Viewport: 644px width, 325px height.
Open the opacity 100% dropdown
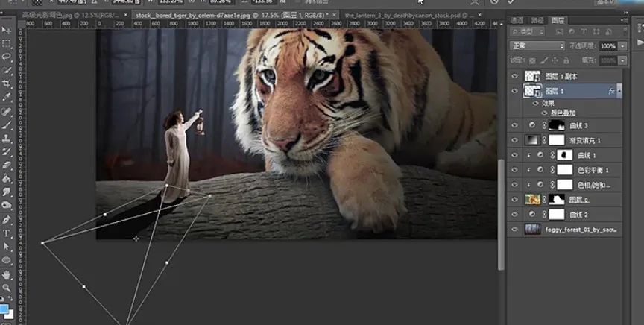pos(623,46)
